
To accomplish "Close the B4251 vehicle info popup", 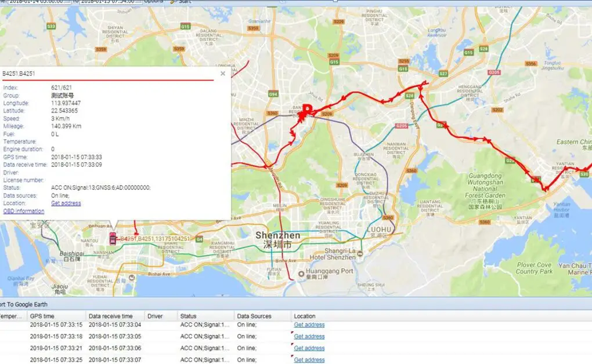I will click(223, 74).
